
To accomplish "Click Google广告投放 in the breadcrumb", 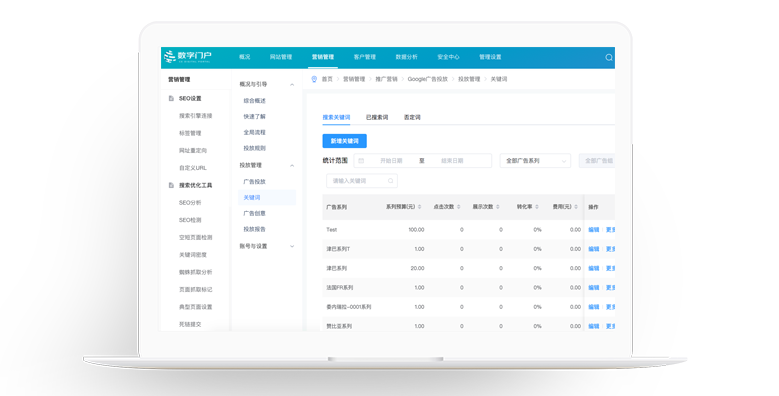I will pos(428,79).
